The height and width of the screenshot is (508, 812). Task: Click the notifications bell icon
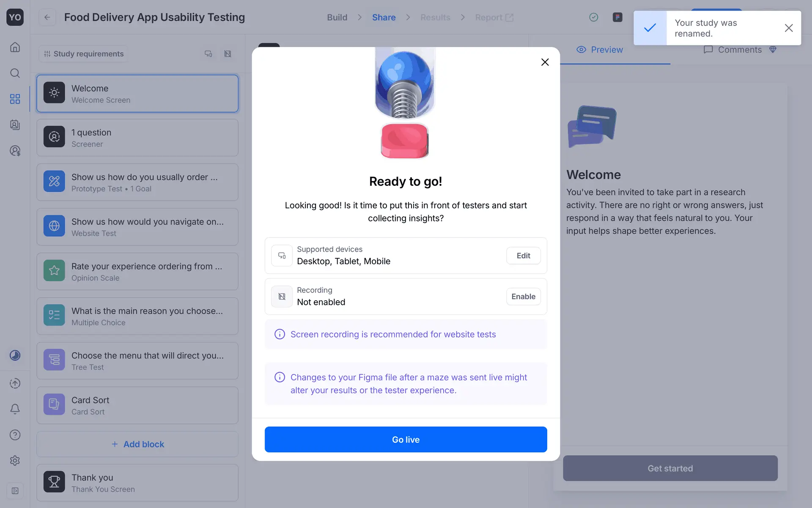[x=15, y=409]
